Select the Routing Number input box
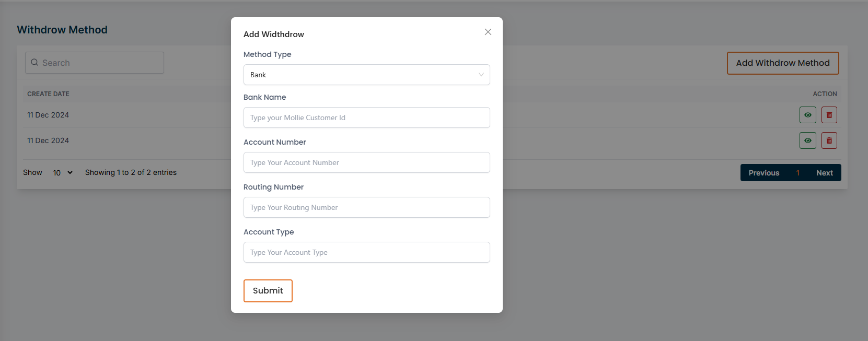The width and height of the screenshot is (868, 341). click(366, 207)
